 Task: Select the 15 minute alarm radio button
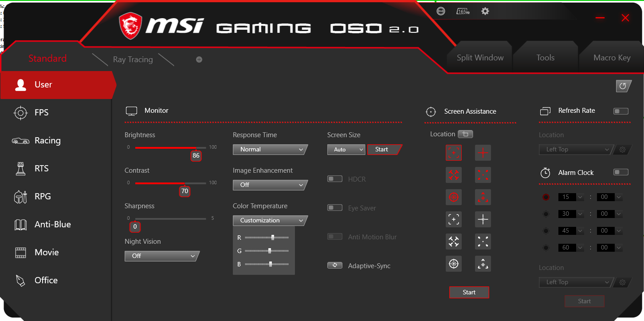pos(546,197)
